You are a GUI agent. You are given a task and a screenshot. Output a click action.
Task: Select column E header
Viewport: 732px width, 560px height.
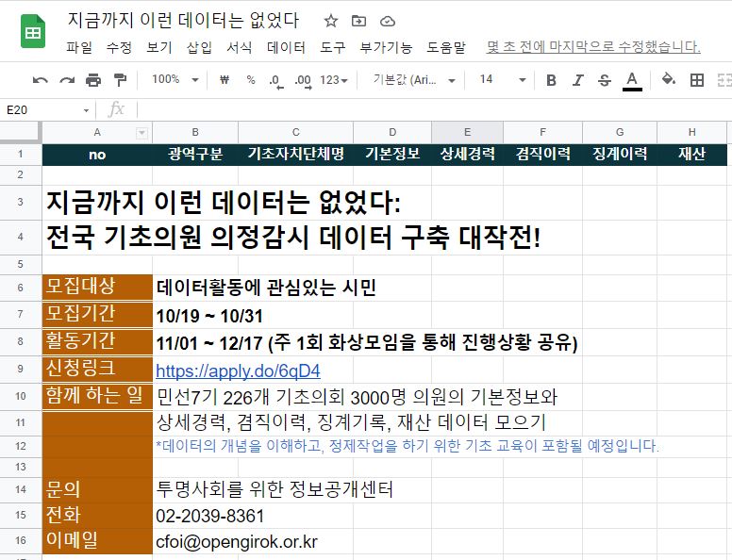467,133
